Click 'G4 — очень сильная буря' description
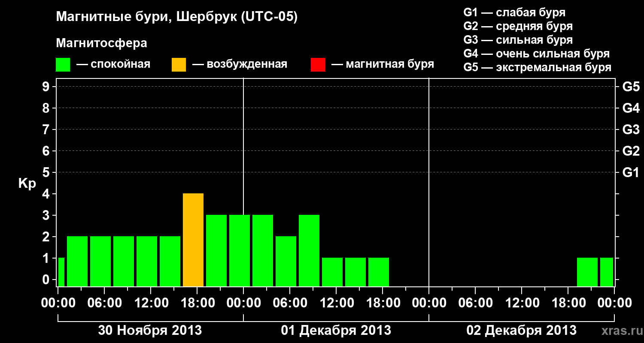Image resolution: width=644 pixels, height=343 pixels. 537,54
